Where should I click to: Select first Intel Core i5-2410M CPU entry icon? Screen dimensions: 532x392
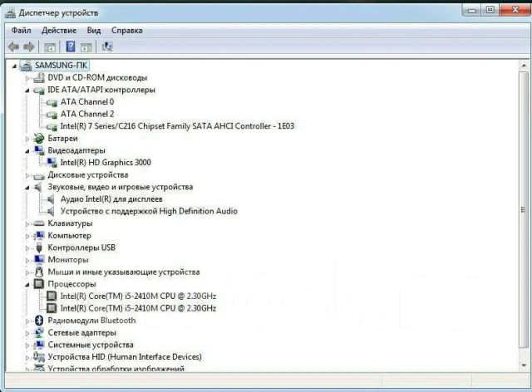pyautogui.click(x=52, y=296)
